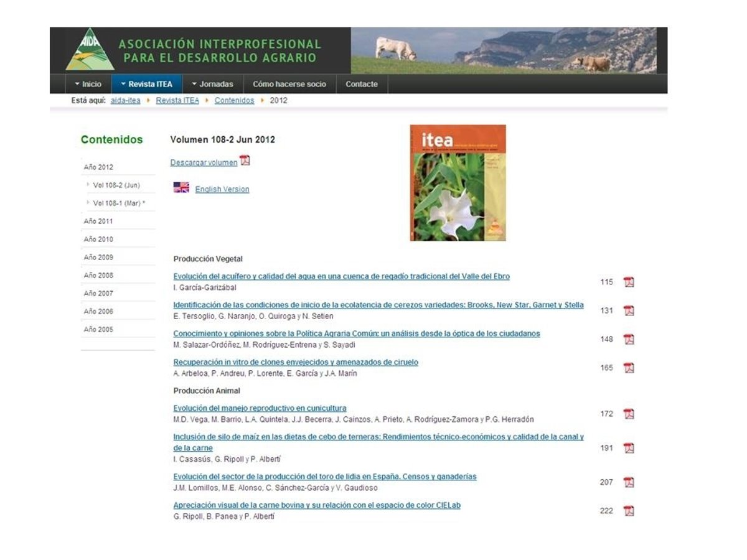
Task: Select Año 2011 in the Contenidos sidebar
Action: point(98,221)
